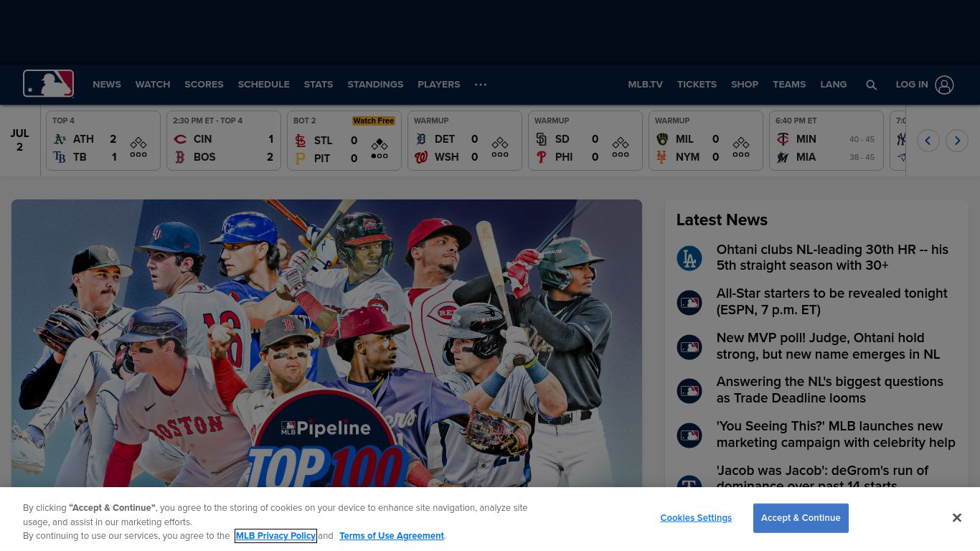Click MLB logo beside 'You Seeing This?' headline
The height and width of the screenshot is (551, 980).
[x=689, y=435]
